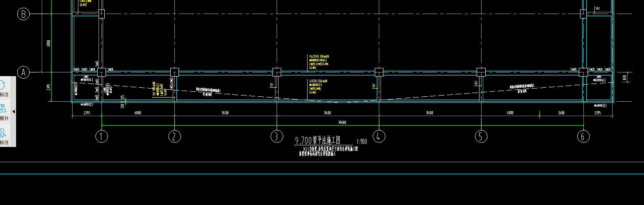Select the 8400 dimension between axes 2 and 3
The image size is (644, 205).
point(225,112)
